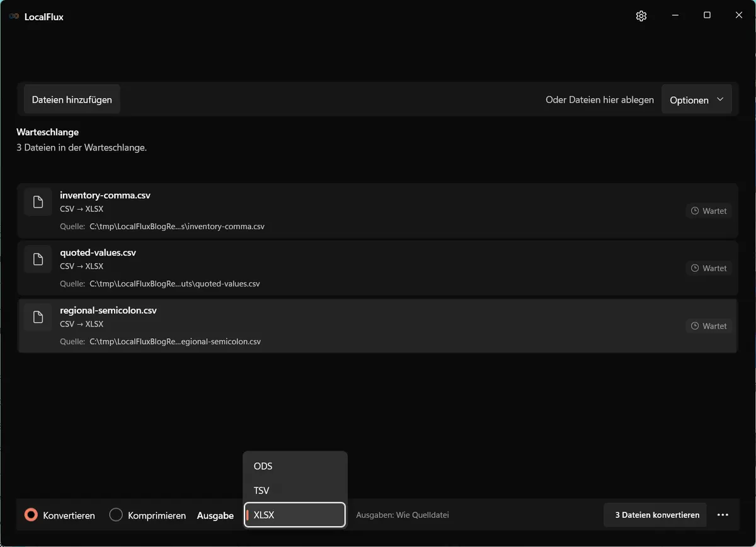The height and width of the screenshot is (547, 756).
Task: Click the clock icon in regional-semicolon.csv's Wartet badge
Action: point(695,326)
